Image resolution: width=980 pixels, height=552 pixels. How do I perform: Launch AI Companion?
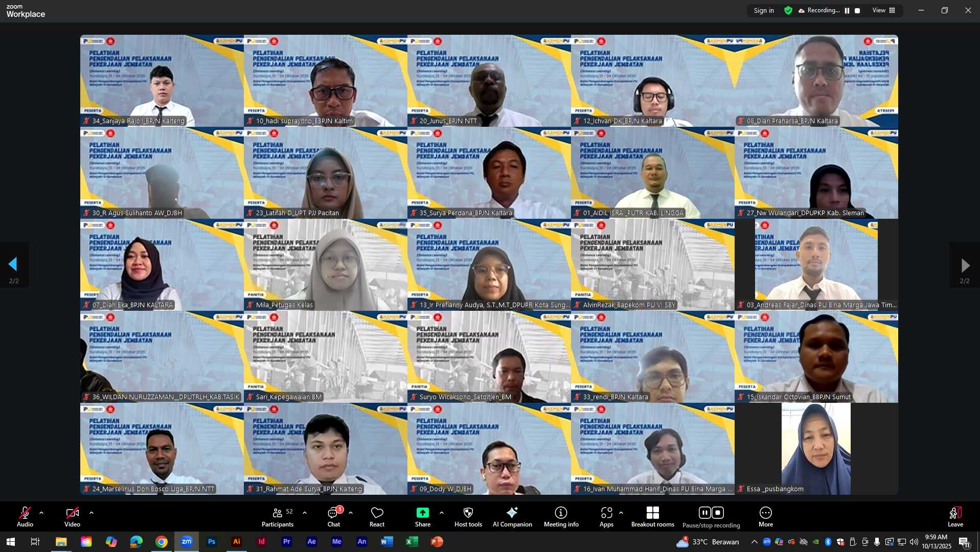click(x=512, y=516)
